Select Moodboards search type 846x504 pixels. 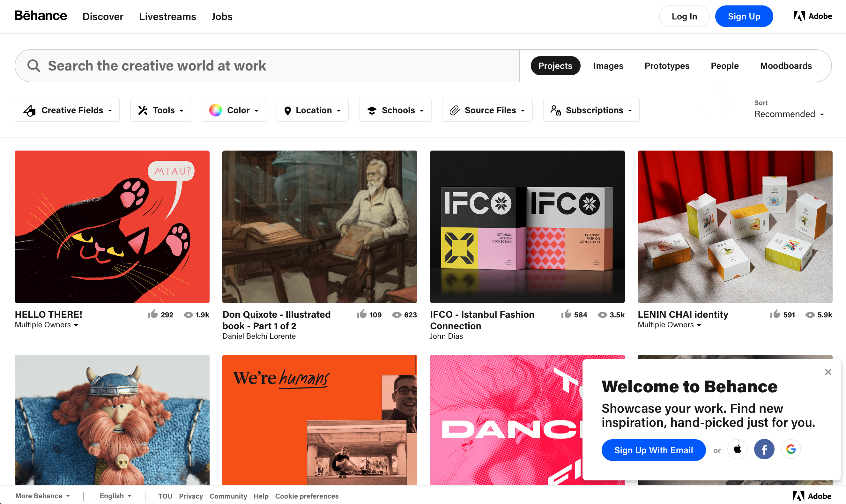(x=785, y=66)
